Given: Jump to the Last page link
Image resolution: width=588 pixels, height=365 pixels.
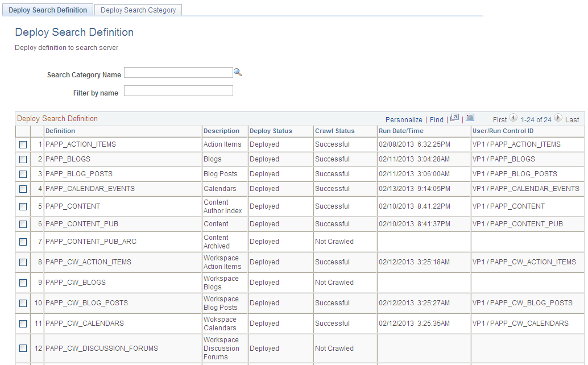Looking at the screenshot, I should [572, 119].
